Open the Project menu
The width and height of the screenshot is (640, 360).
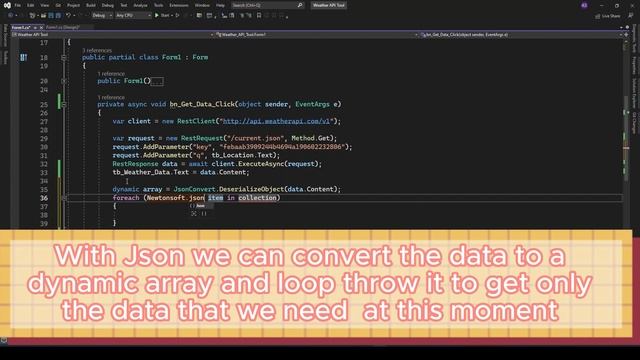(x=73, y=5)
